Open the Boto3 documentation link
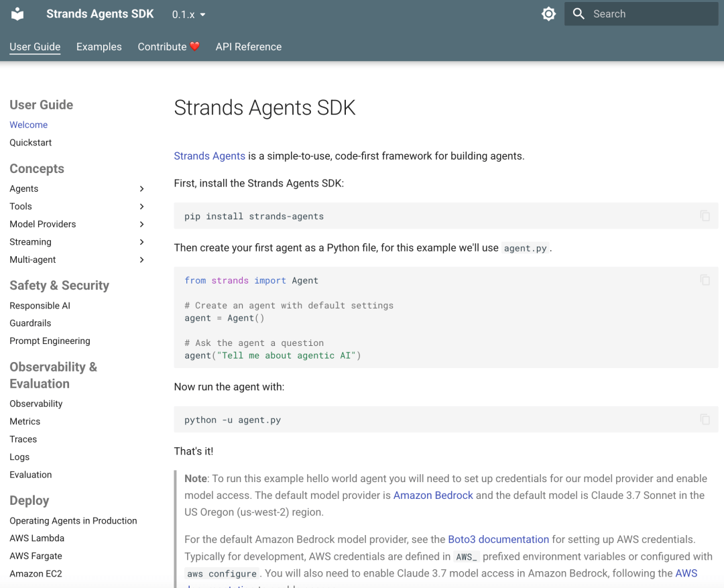This screenshot has height=588, width=724. point(498,539)
